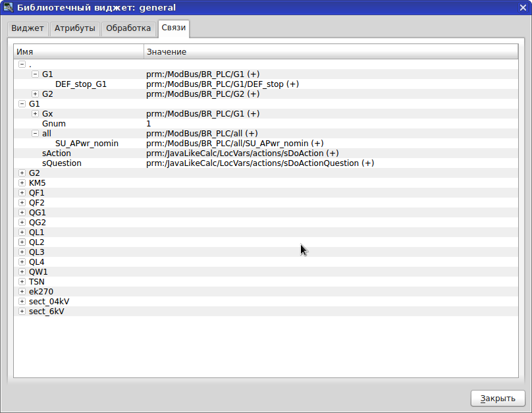Go to the Обработка tab
The image size is (532, 413).
pyautogui.click(x=128, y=28)
